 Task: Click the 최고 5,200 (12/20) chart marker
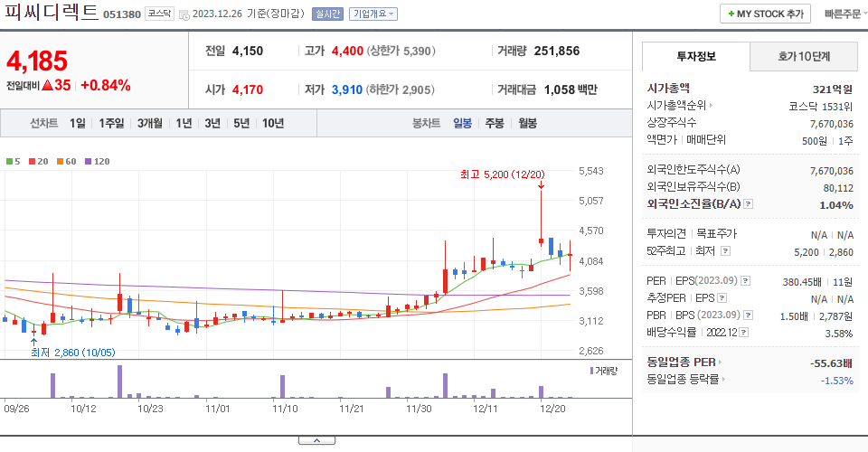pyautogui.click(x=502, y=174)
